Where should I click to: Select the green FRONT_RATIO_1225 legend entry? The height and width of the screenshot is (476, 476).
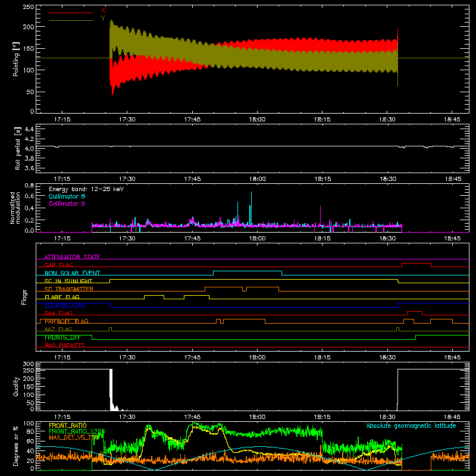[x=77, y=431]
